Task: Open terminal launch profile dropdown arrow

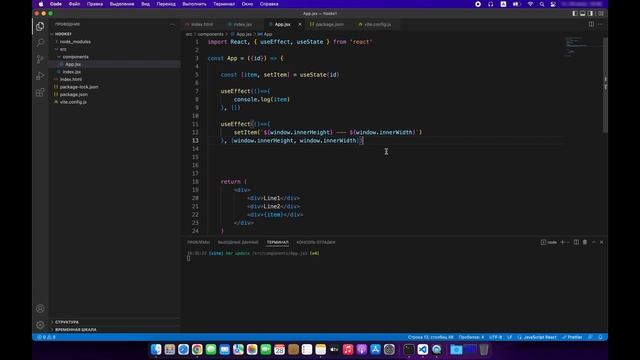Action: [568, 242]
